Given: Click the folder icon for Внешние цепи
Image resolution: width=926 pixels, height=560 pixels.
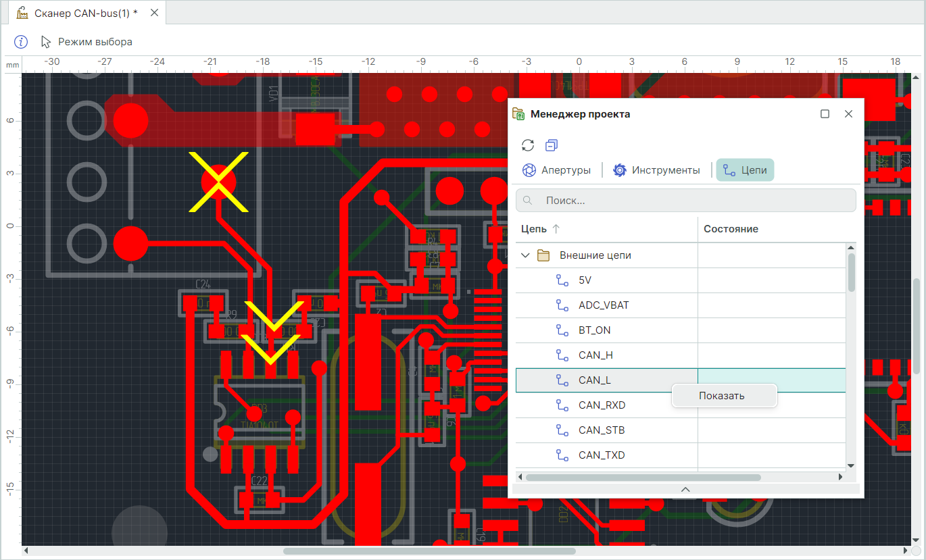Looking at the screenshot, I should (543, 255).
